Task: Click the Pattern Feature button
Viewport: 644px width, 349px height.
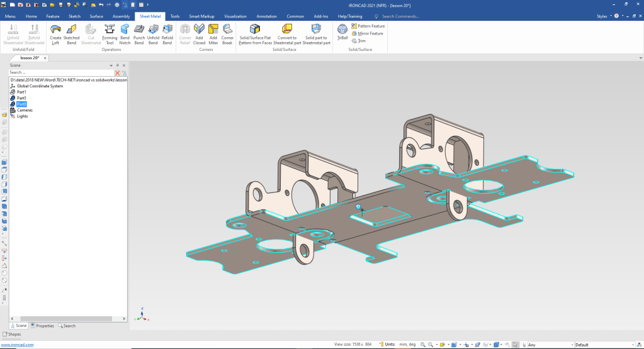Action: pyautogui.click(x=368, y=26)
